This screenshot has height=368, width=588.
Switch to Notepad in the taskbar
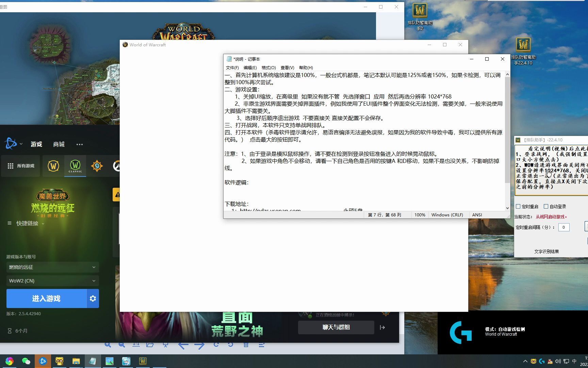(93, 361)
